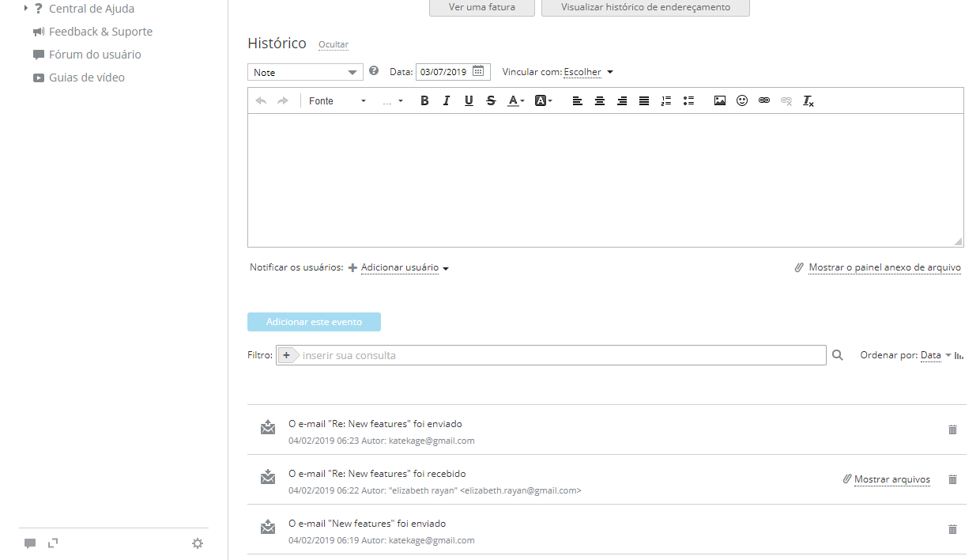
Task: Open the text font color picker
Action: (x=515, y=101)
